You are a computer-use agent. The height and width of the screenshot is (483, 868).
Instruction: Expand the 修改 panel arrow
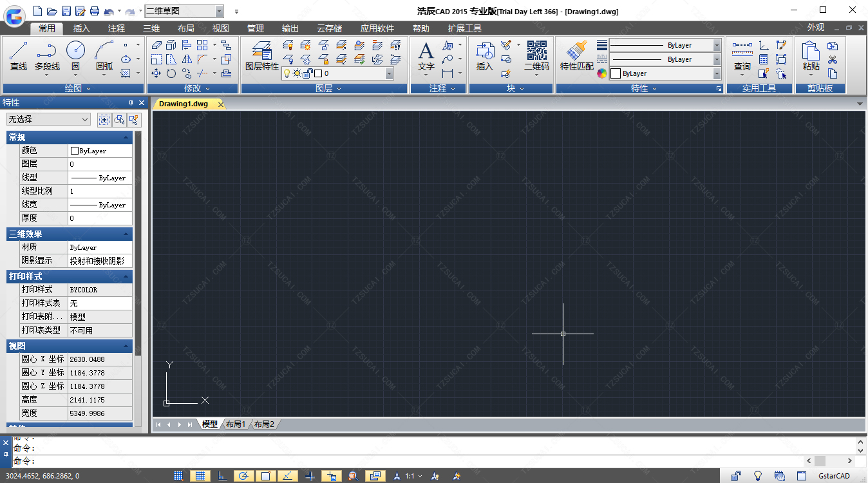208,89
